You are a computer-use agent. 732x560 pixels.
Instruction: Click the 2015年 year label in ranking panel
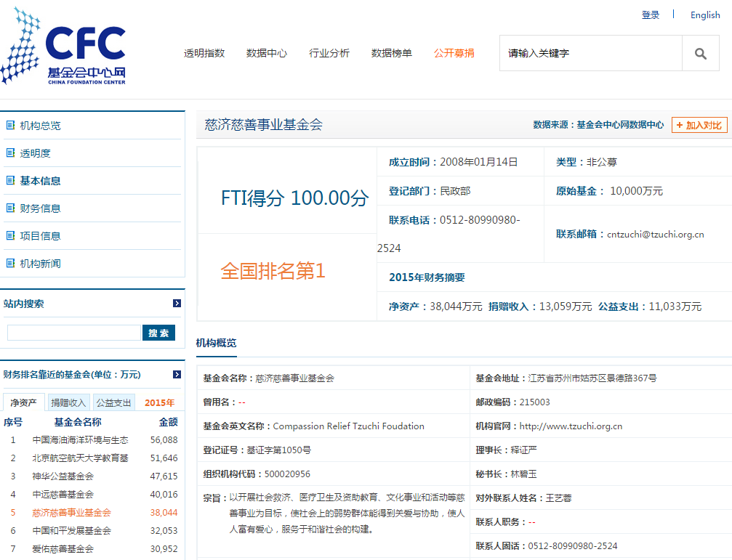coord(160,403)
